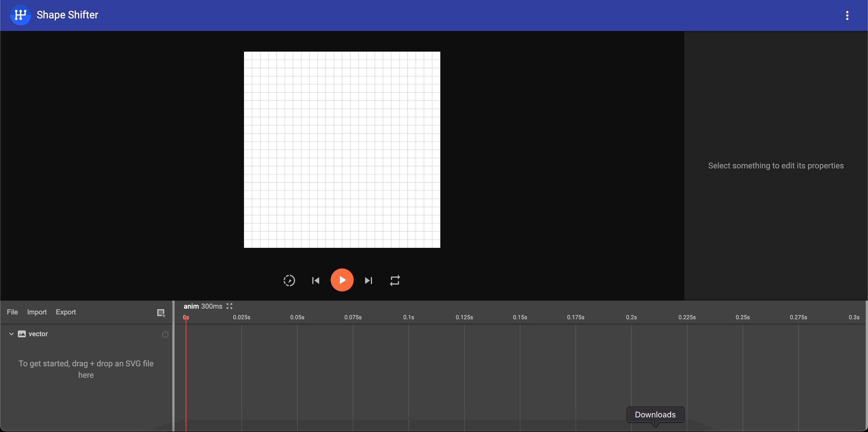
Task: Fast forward animation to the end
Action: pos(368,280)
